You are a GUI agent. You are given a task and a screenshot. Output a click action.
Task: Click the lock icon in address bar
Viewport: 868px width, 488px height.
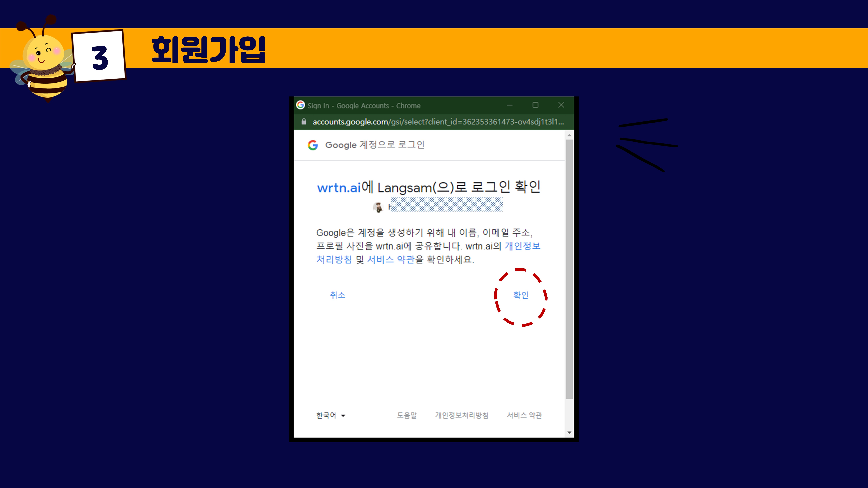click(304, 122)
